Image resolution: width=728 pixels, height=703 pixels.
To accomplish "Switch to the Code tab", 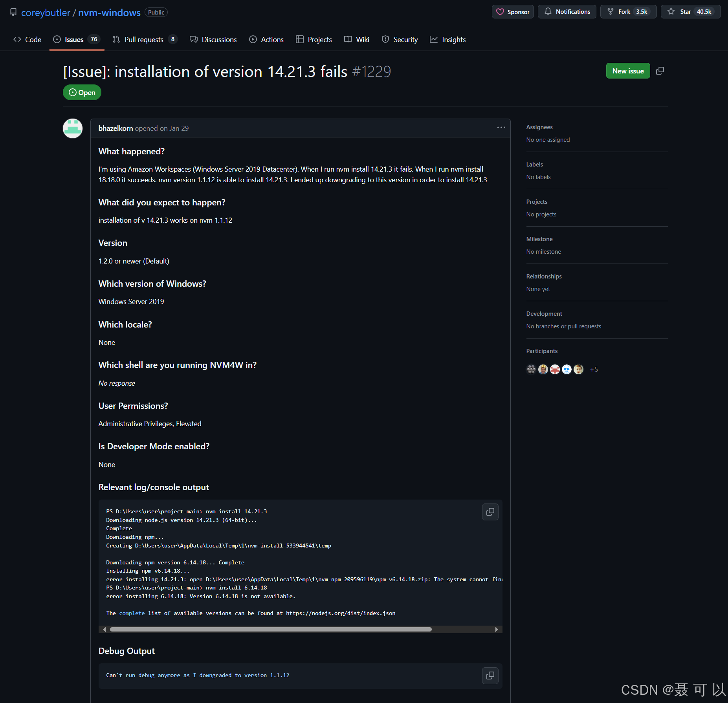I will coord(28,39).
